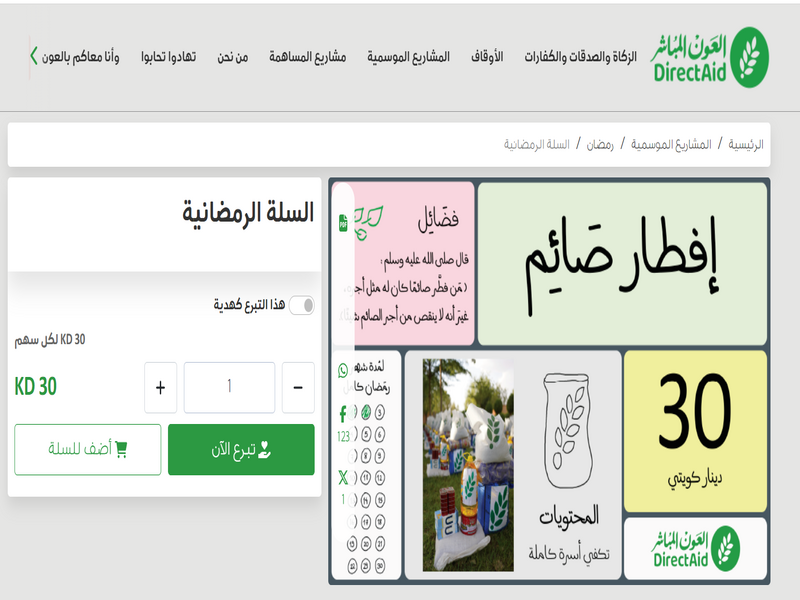This screenshot has height=600, width=800.
Task: Open the food baskets photo thumbnail
Action: click(x=467, y=465)
